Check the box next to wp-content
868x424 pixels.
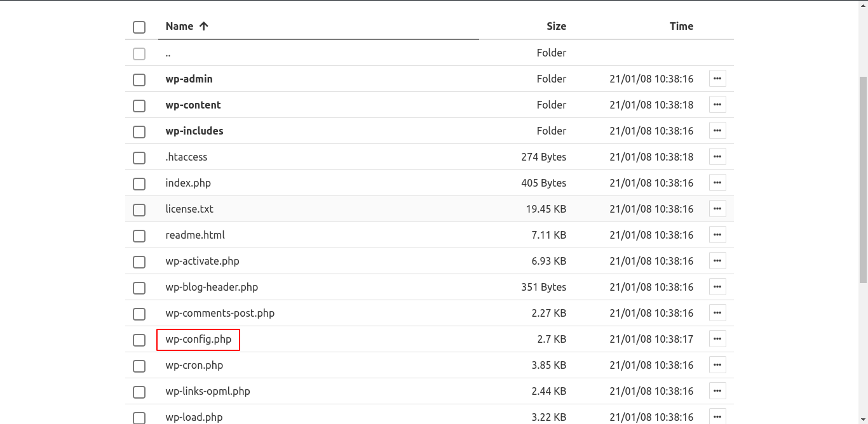139,106
